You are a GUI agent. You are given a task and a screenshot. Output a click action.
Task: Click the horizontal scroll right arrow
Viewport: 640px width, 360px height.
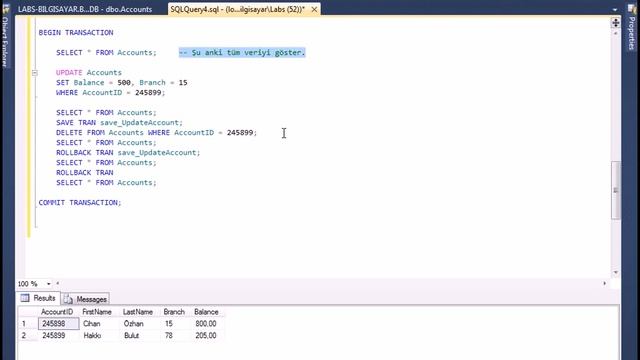(x=604, y=283)
